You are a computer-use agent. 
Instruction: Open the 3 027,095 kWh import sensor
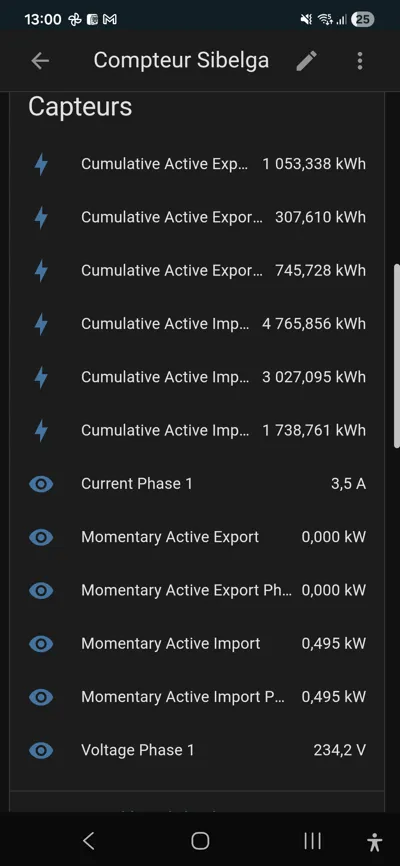(197, 377)
